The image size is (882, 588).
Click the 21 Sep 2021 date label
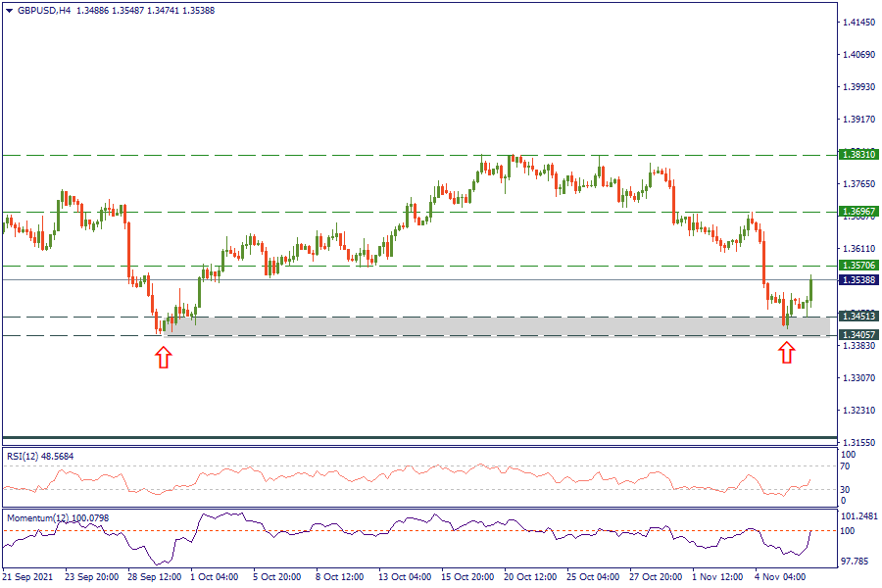click(x=29, y=577)
